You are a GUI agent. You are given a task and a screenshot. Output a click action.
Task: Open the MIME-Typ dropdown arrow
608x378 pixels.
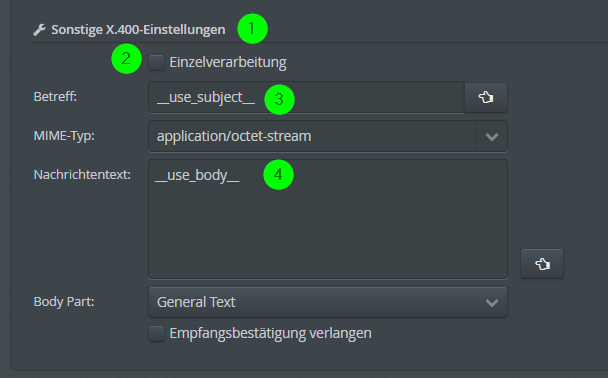pyautogui.click(x=492, y=136)
